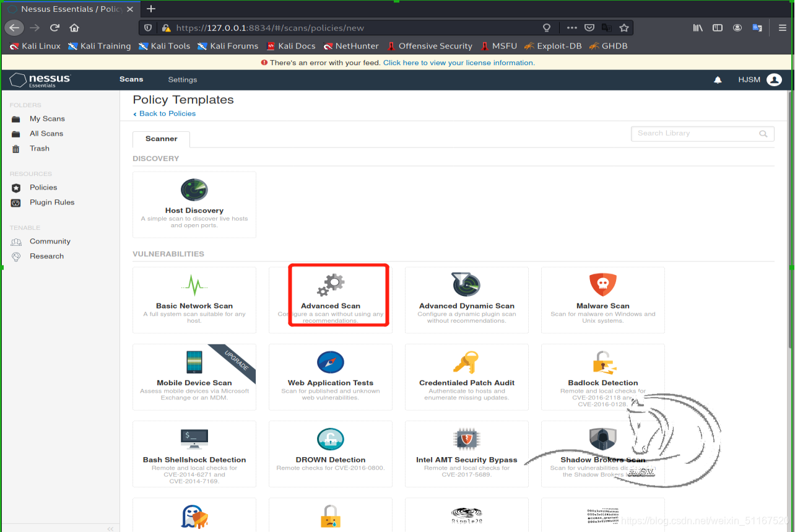Click the Firefox account avatar icon
The width and height of the screenshot is (795, 532).
pyautogui.click(x=737, y=28)
